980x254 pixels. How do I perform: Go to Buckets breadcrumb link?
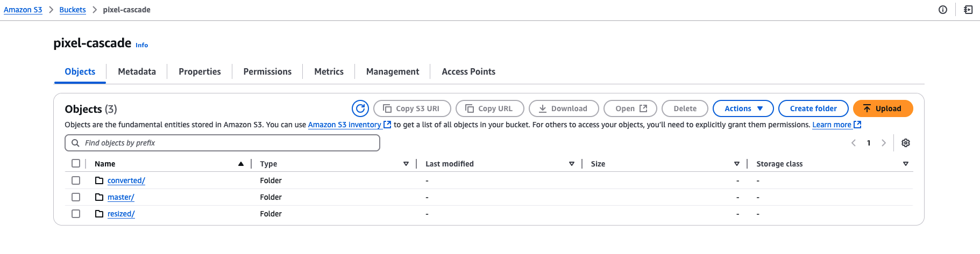click(73, 10)
